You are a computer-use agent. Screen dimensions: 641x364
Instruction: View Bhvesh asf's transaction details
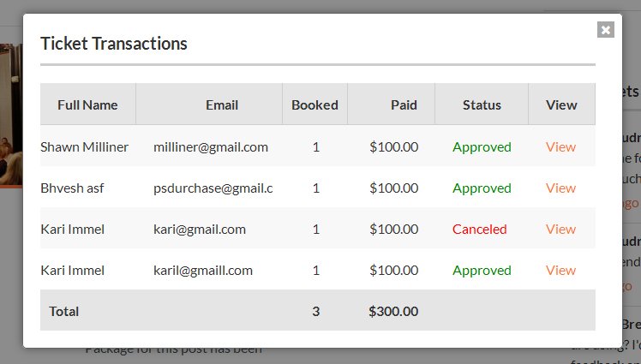(560, 188)
